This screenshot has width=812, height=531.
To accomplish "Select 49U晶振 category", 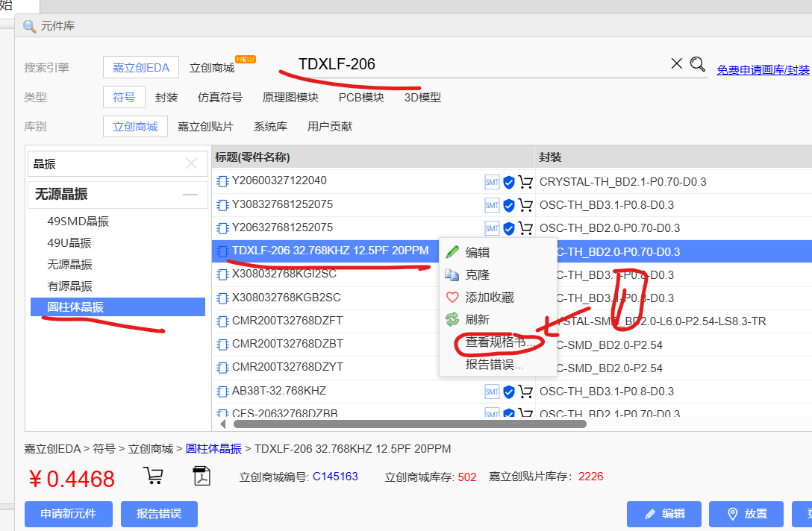I will pos(69,242).
